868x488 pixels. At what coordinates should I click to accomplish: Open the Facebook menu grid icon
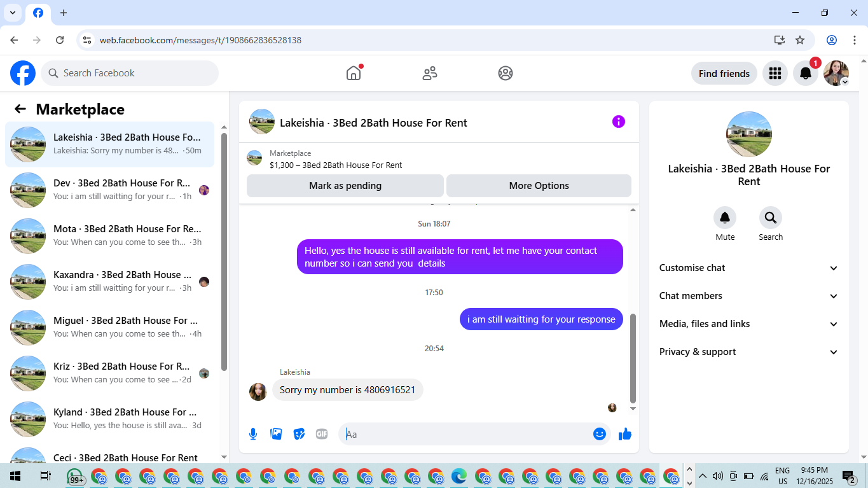pos(775,73)
